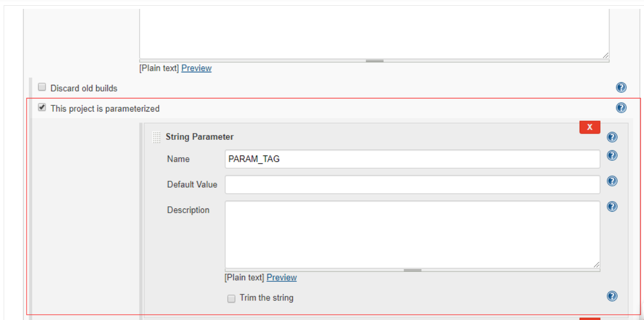Click into the String Parameter Description textarea
This screenshot has width=644, height=320.
click(x=412, y=234)
